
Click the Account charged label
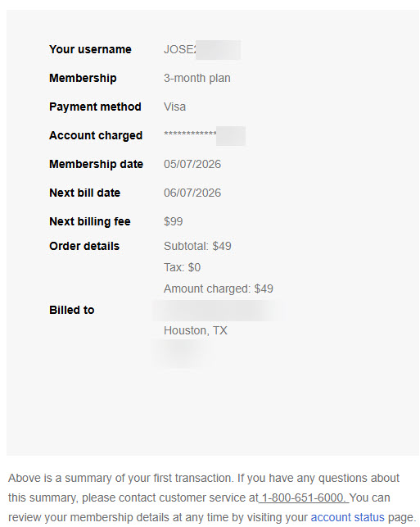click(96, 135)
